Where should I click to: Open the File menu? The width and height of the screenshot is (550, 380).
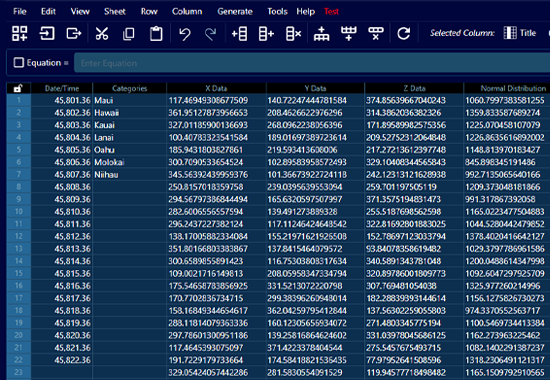tap(20, 11)
